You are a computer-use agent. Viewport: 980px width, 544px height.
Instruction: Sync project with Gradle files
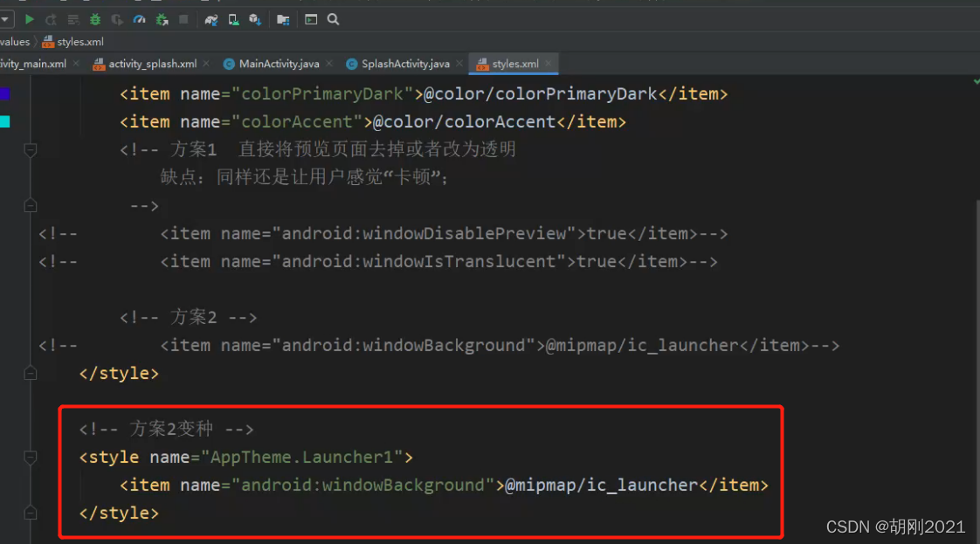tap(211, 19)
